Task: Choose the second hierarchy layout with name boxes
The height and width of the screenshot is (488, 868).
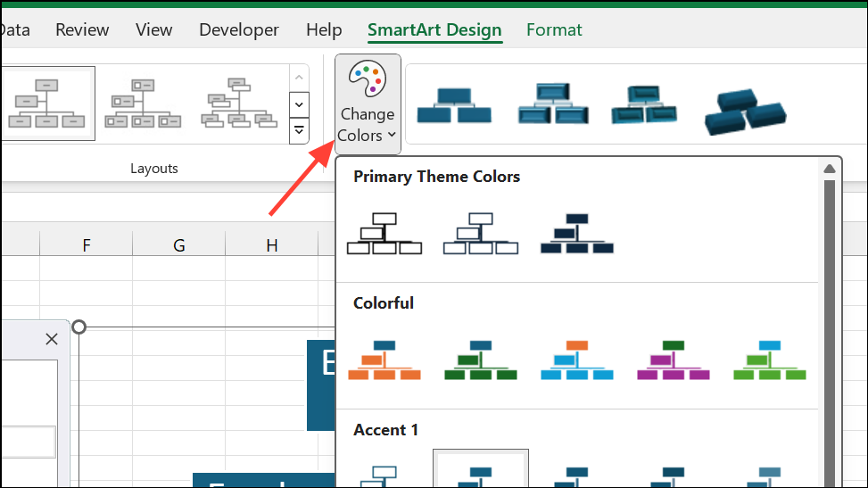Action: click(x=143, y=104)
